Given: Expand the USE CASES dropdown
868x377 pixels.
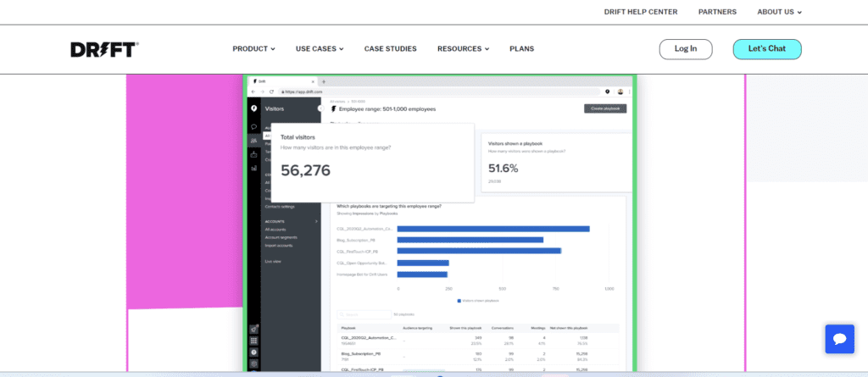Looking at the screenshot, I should [x=320, y=49].
